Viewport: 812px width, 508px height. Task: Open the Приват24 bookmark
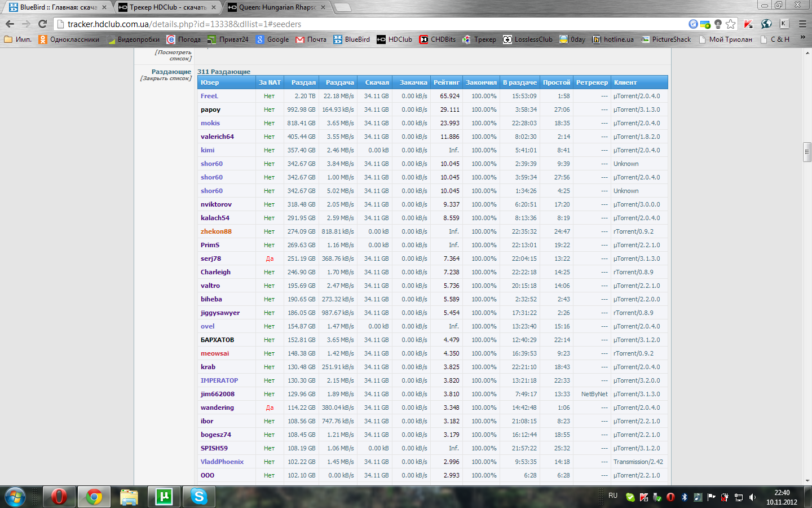(228, 40)
